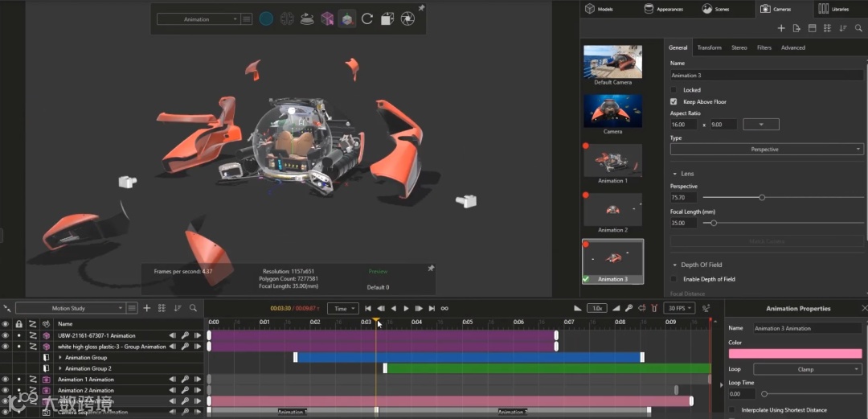Screen dimensions: 868x419
Task: Toggle the red magnet snap icon
Action: (x=654, y=308)
